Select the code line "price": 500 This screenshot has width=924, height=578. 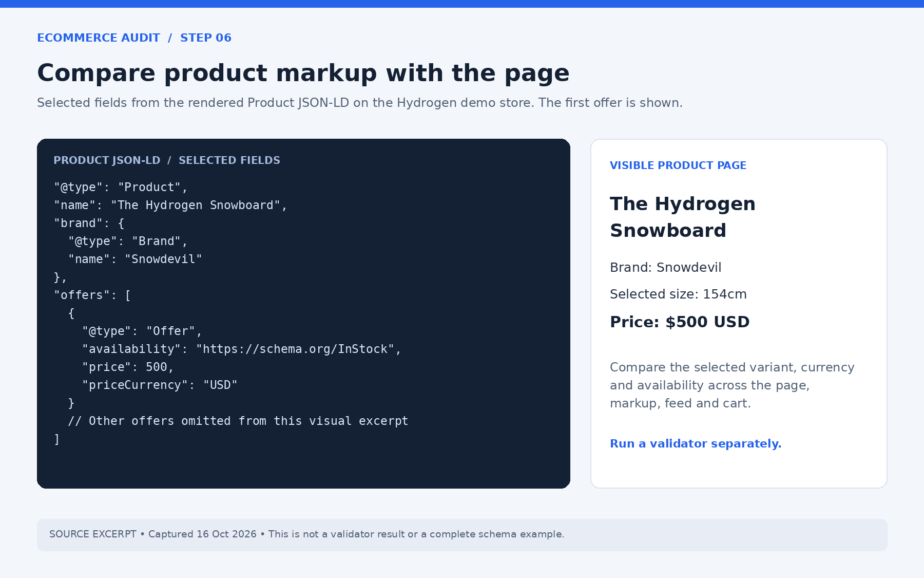pos(128,367)
